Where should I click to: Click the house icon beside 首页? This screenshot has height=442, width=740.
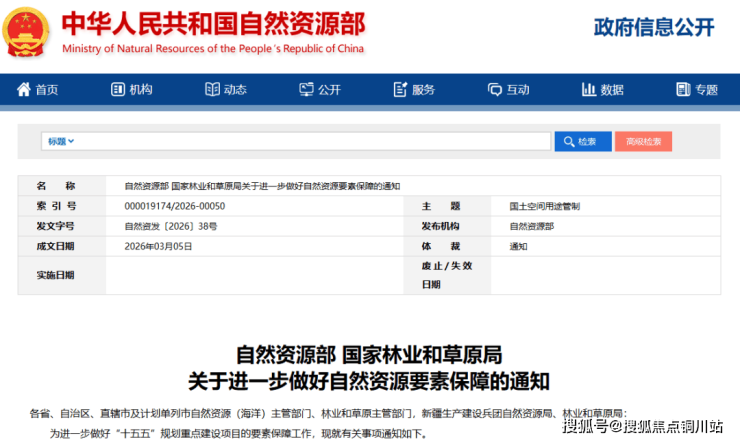(24, 90)
